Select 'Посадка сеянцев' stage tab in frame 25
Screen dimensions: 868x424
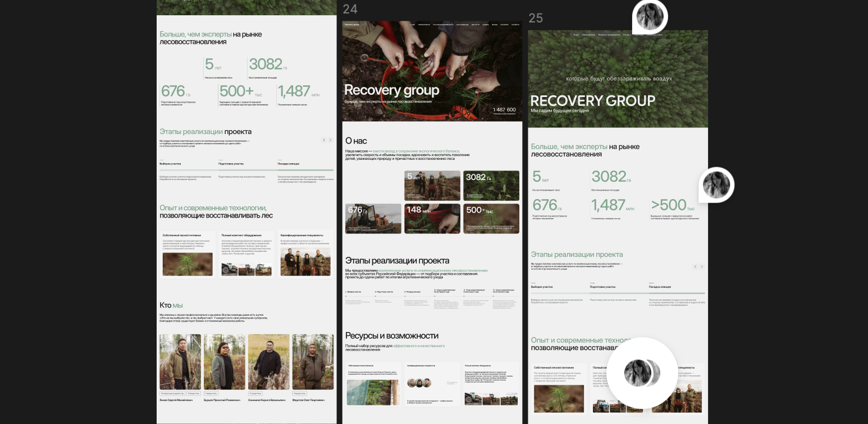[660, 287]
